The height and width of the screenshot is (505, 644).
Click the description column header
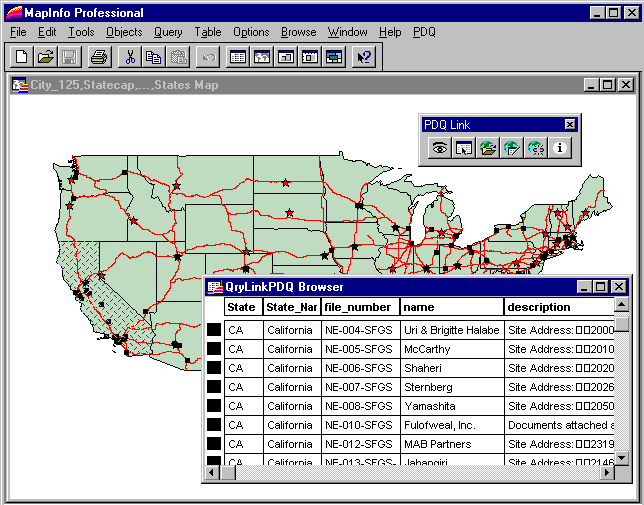559,307
